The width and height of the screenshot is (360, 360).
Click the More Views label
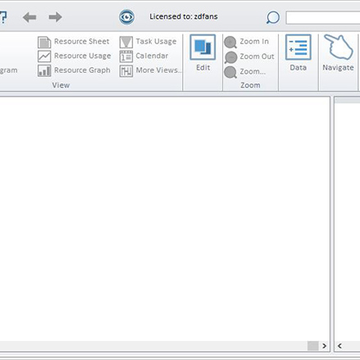pyautogui.click(x=159, y=70)
